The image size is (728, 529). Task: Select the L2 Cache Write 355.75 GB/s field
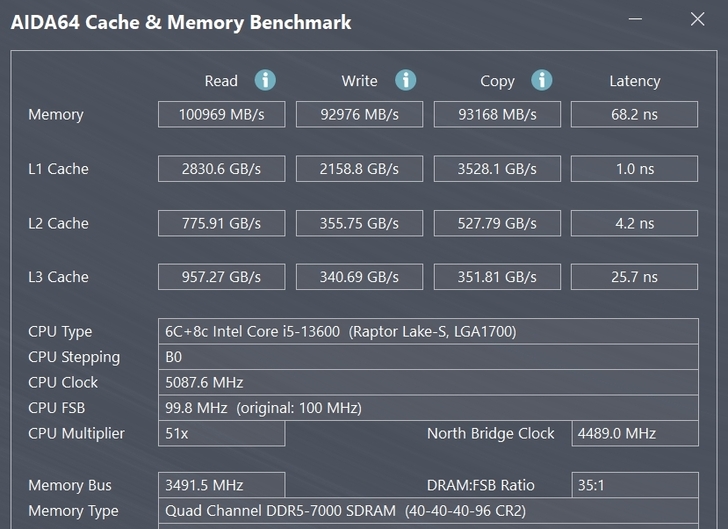[x=359, y=223]
